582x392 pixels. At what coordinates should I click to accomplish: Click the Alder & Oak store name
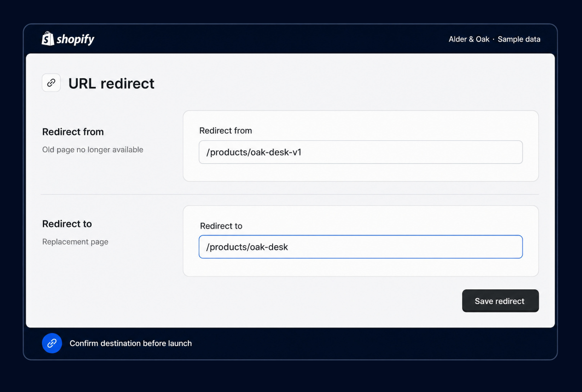(469, 39)
